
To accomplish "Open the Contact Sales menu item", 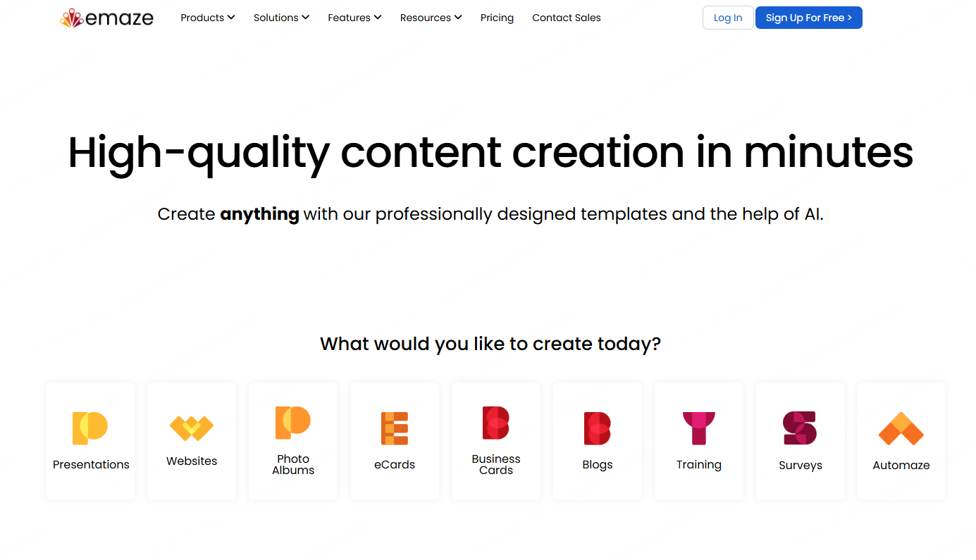I will click(567, 18).
